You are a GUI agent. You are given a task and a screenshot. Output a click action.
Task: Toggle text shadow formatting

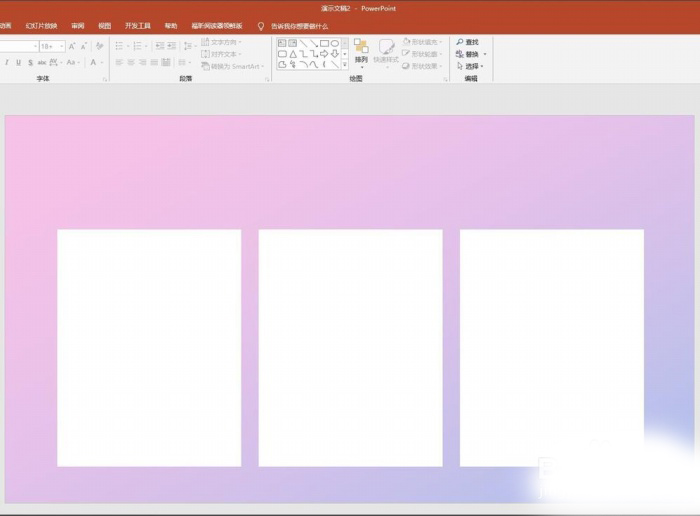29,62
